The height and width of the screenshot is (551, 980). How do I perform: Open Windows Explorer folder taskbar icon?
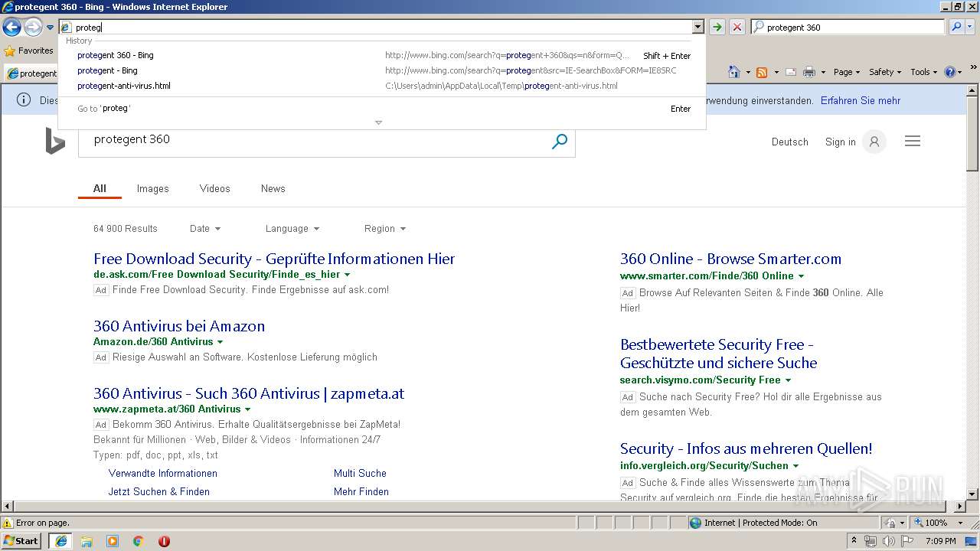click(x=87, y=541)
